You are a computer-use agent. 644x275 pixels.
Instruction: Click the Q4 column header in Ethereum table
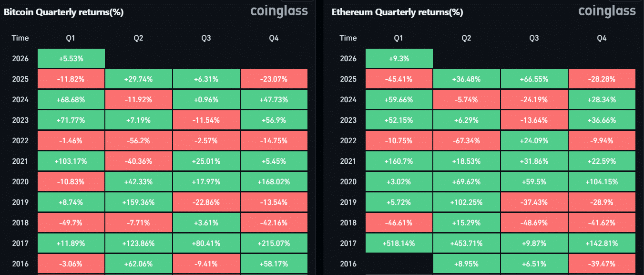(602, 38)
